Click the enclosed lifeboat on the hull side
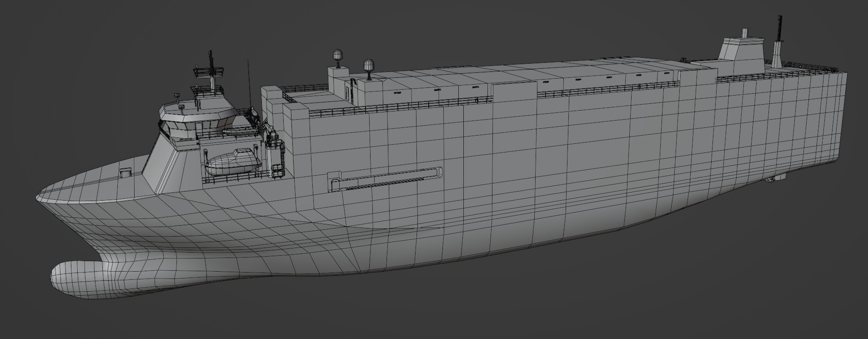 tap(233, 162)
